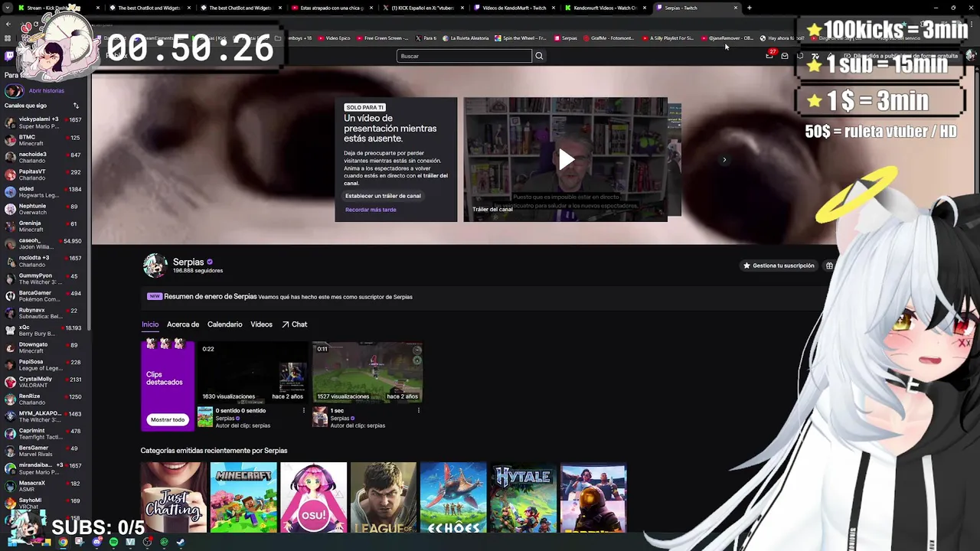This screenshot has height=551, width=980.
Task: Select the 'Videos' channel tab
Action: pyautogui.click(x=261, y=324)
